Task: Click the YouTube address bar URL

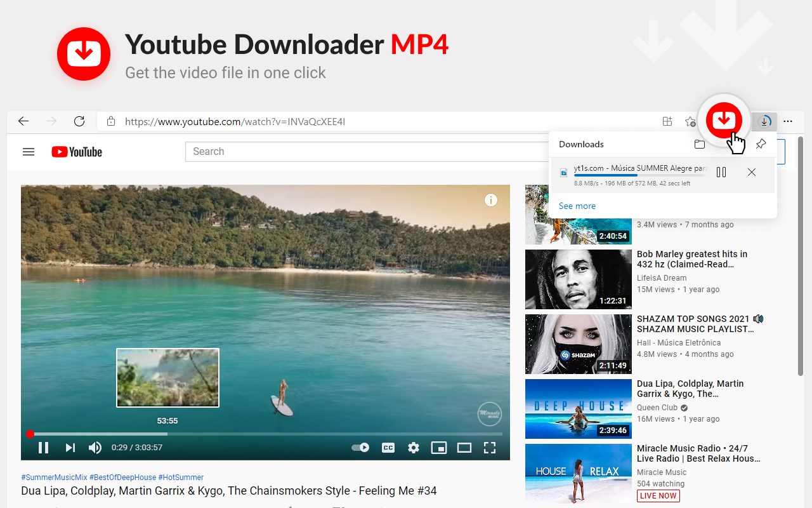Action: point(235,121)
